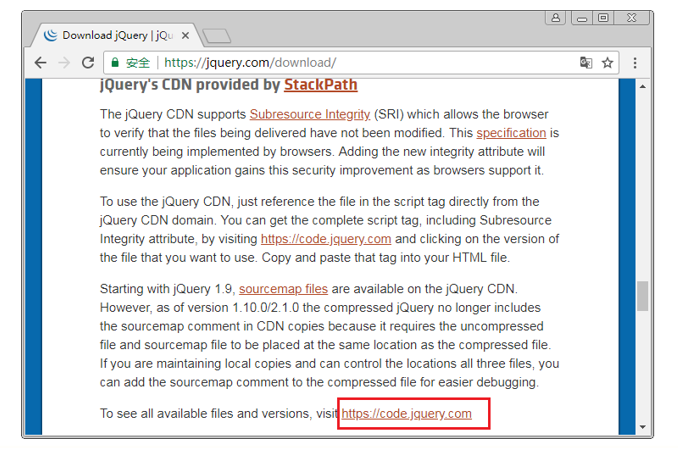This screenshot has width=678, height=449.
Task: Visit code.jquery.com link at the bottom
Action: pyautogui.click(x=406, y=414)
